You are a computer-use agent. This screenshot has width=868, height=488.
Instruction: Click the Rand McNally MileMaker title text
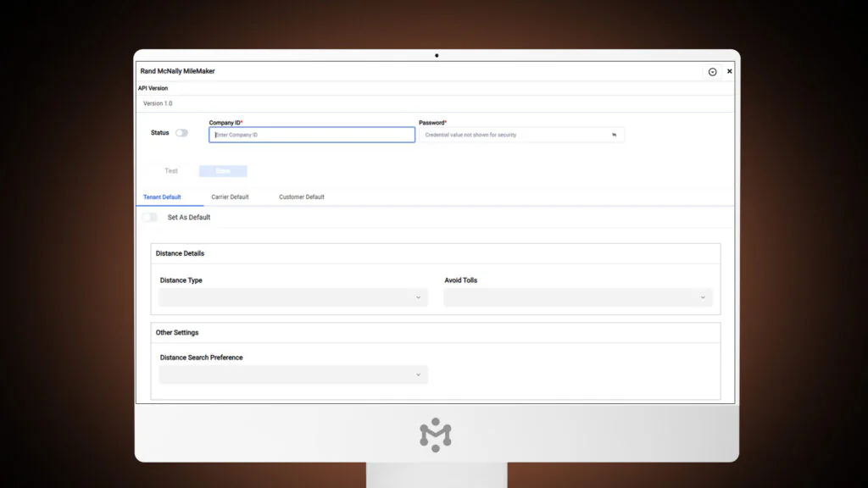click(178, 71)
